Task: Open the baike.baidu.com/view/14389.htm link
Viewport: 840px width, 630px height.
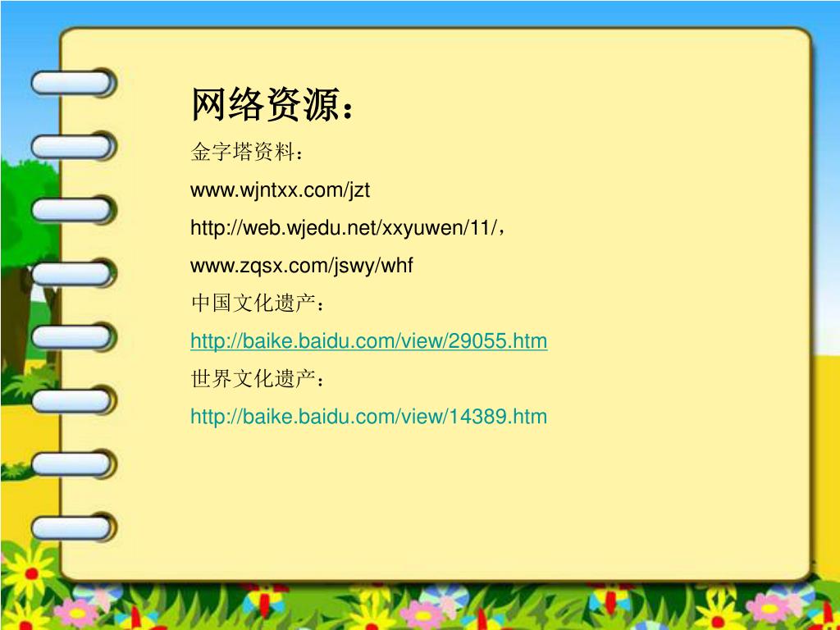Action: point(368,417)
